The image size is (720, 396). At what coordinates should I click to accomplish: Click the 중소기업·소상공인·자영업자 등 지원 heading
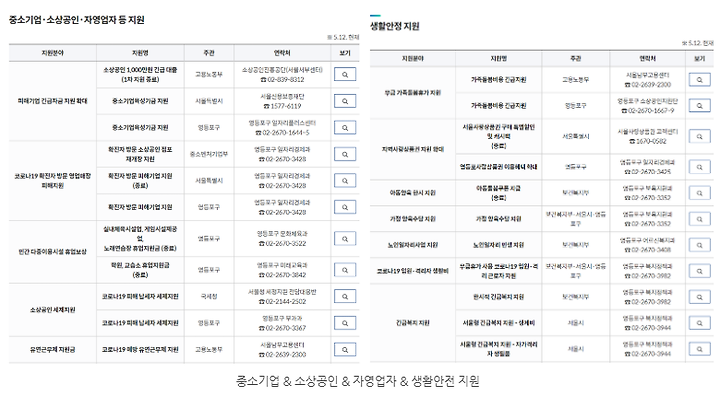pyautogui.click(x=77, y=20)
